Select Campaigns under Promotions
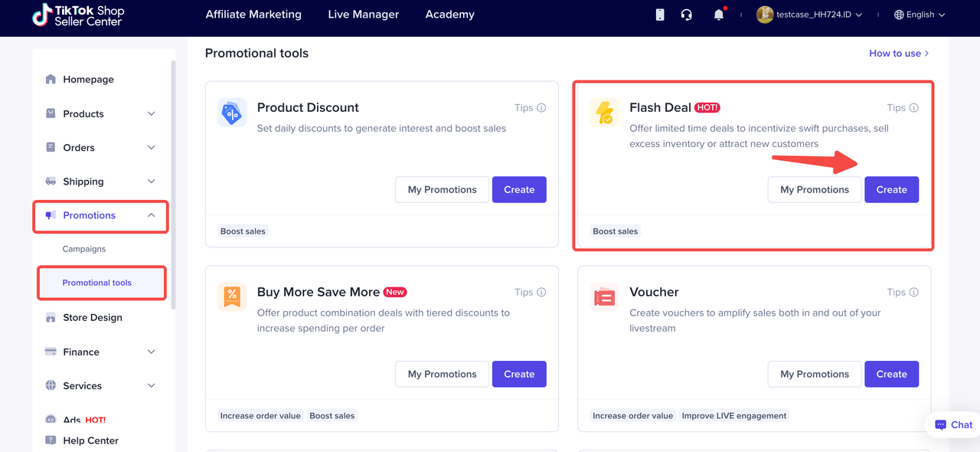Screen dimensions: 980x452 pos(84,249)
